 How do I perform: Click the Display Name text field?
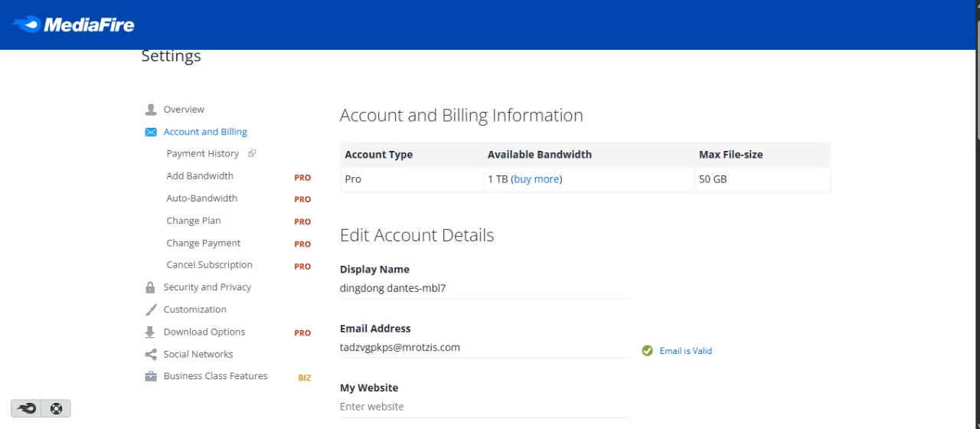point(484,289)
